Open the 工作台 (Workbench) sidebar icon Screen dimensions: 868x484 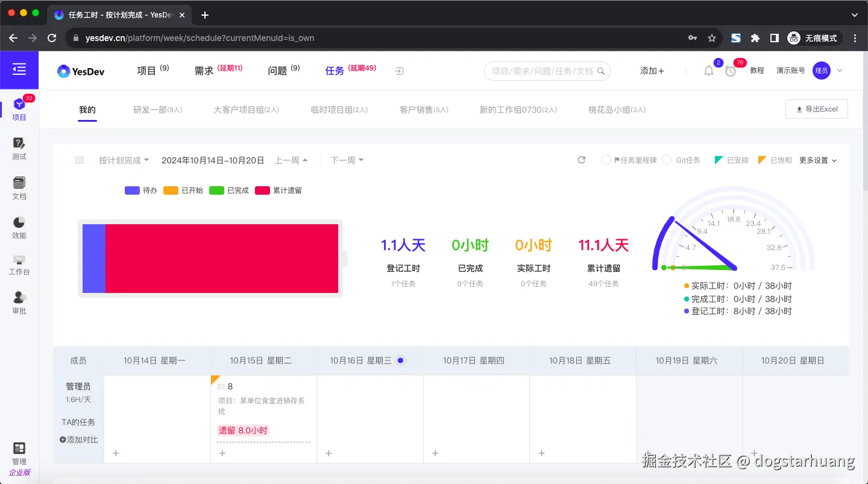[19, 265]
